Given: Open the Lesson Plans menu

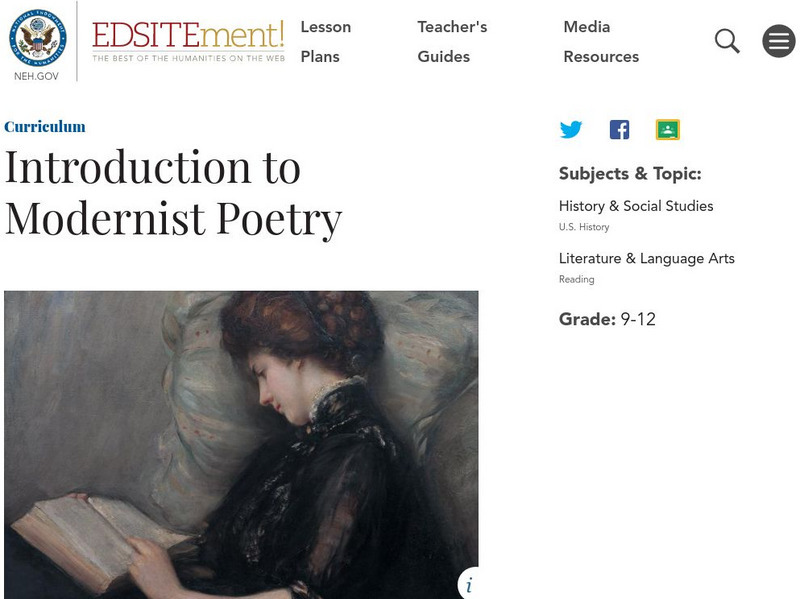Looking at the screenshot, I should (x=325, y=42).
